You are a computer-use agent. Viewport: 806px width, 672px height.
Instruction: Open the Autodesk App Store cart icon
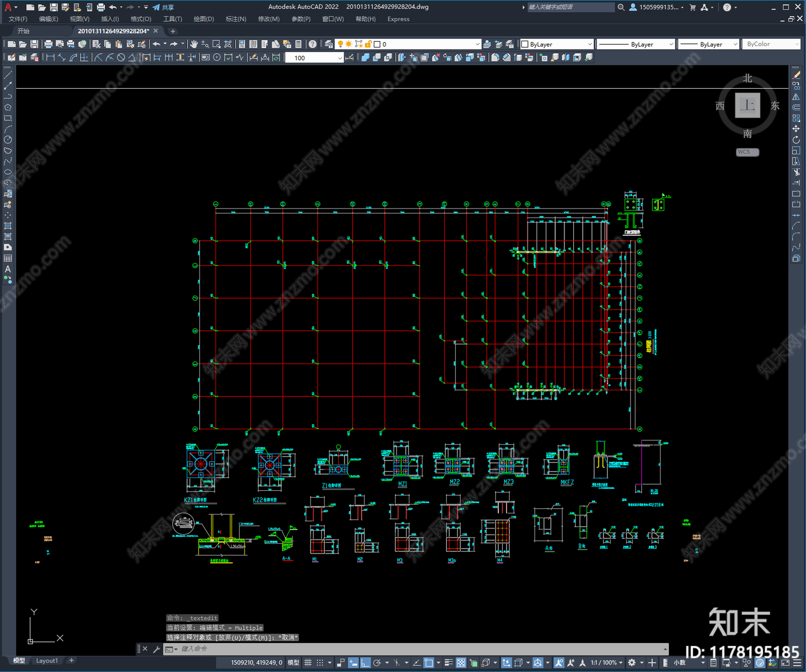693,7
